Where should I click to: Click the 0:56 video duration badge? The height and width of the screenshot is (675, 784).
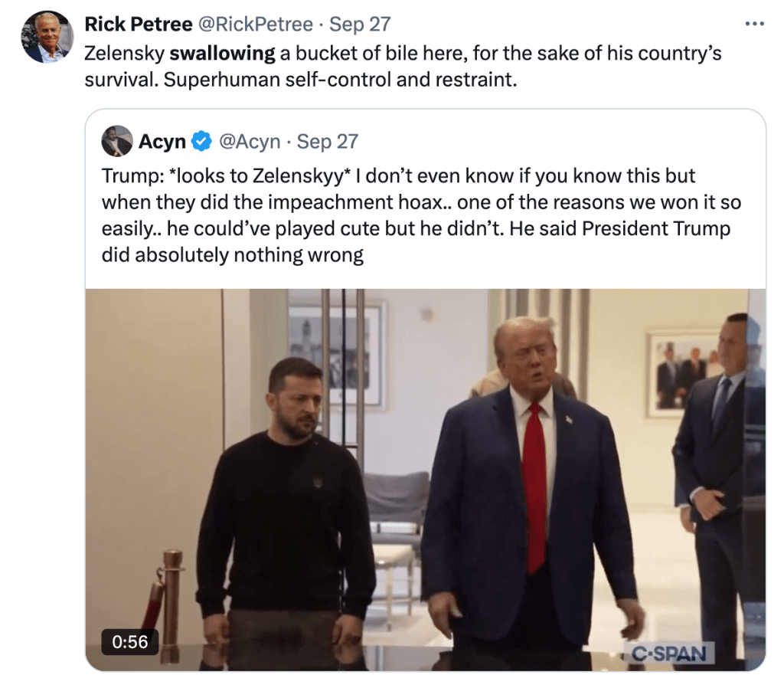pos(130,641)
